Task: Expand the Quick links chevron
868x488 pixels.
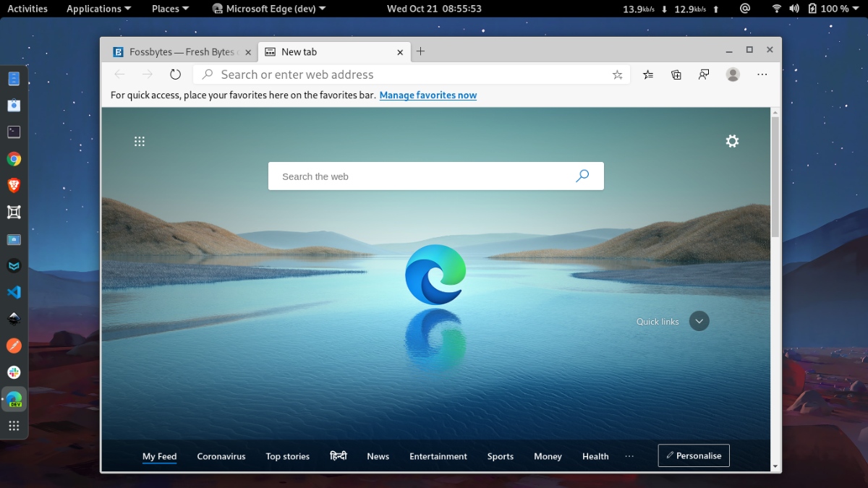Action: (699, 321)
